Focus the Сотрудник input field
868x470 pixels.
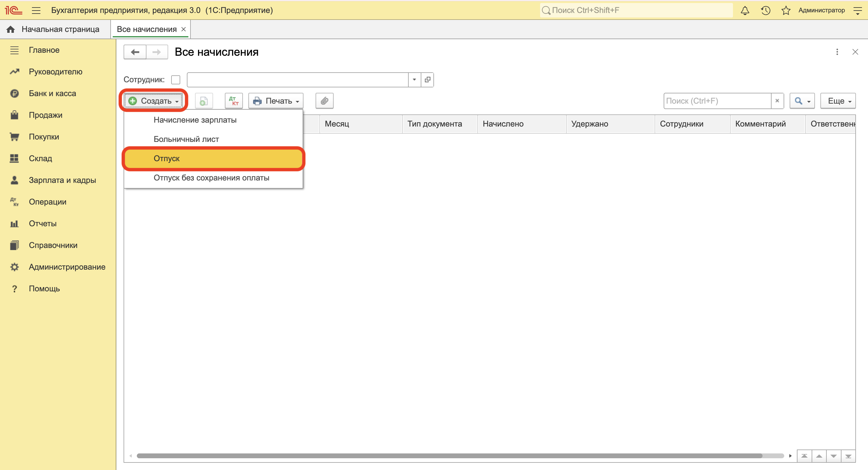(297, 80)
